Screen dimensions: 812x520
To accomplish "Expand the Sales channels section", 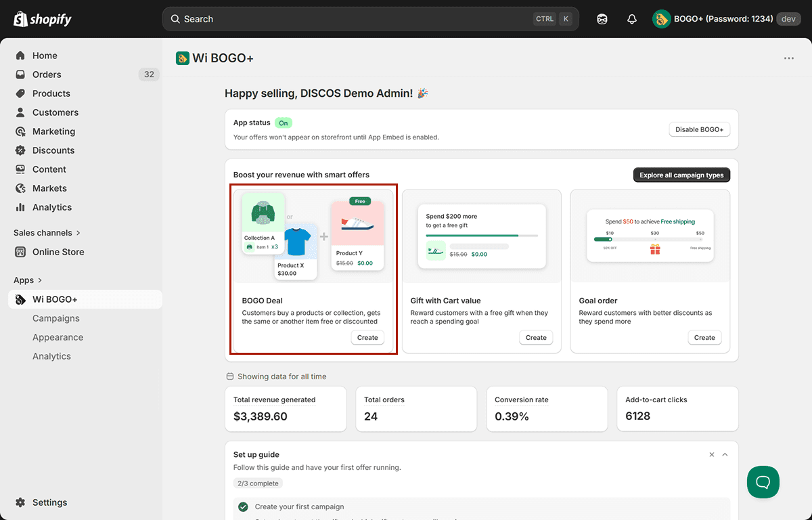I will (47, 233).
